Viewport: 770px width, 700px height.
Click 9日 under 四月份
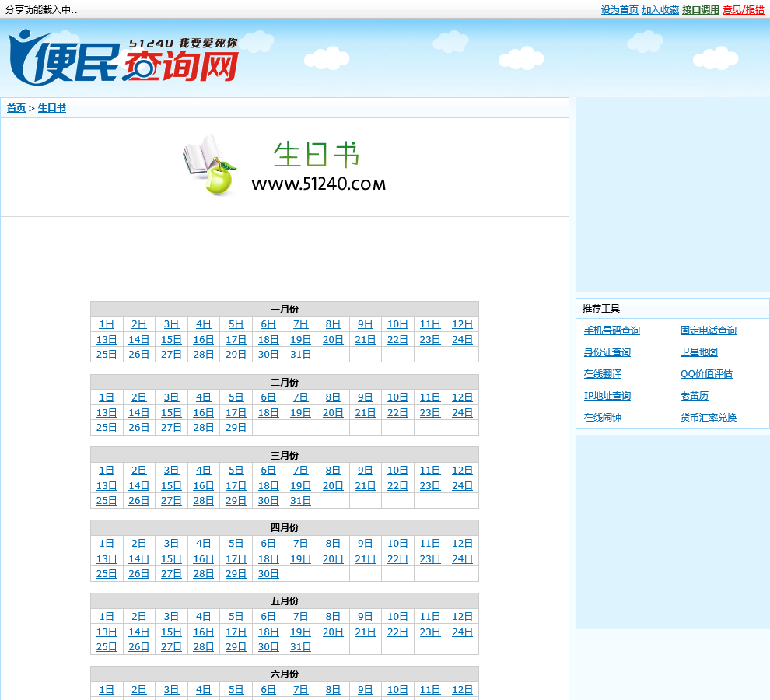(x=366, y=544)
